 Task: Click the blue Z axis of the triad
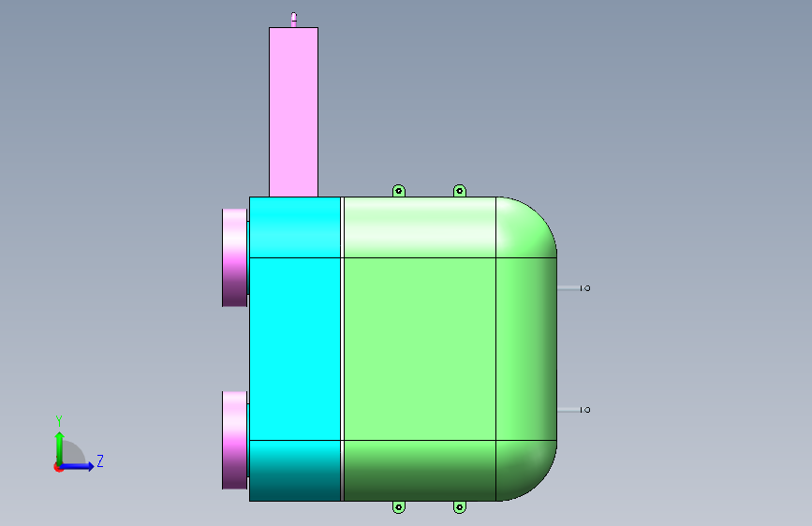pos(78,466)
